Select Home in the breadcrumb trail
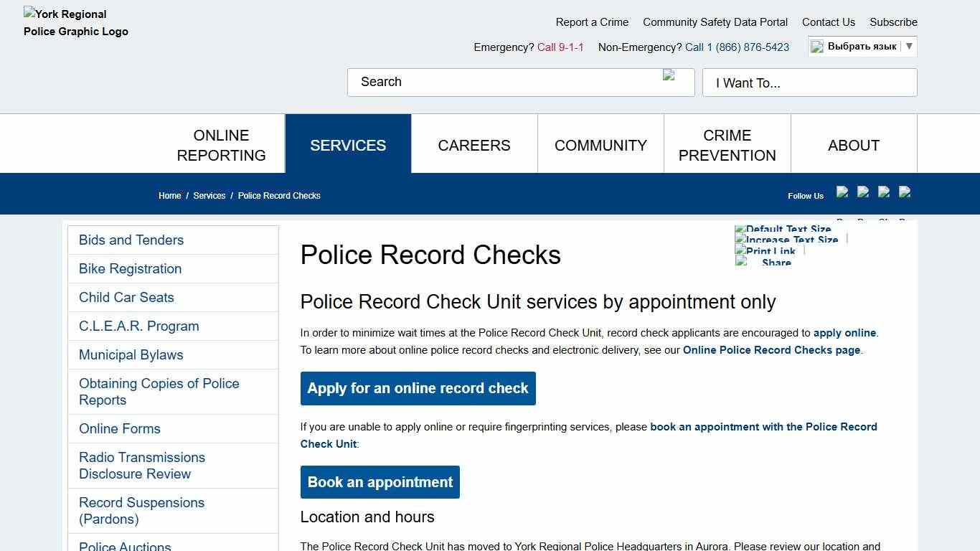The image size is (980, 551). tap(169, 195)
